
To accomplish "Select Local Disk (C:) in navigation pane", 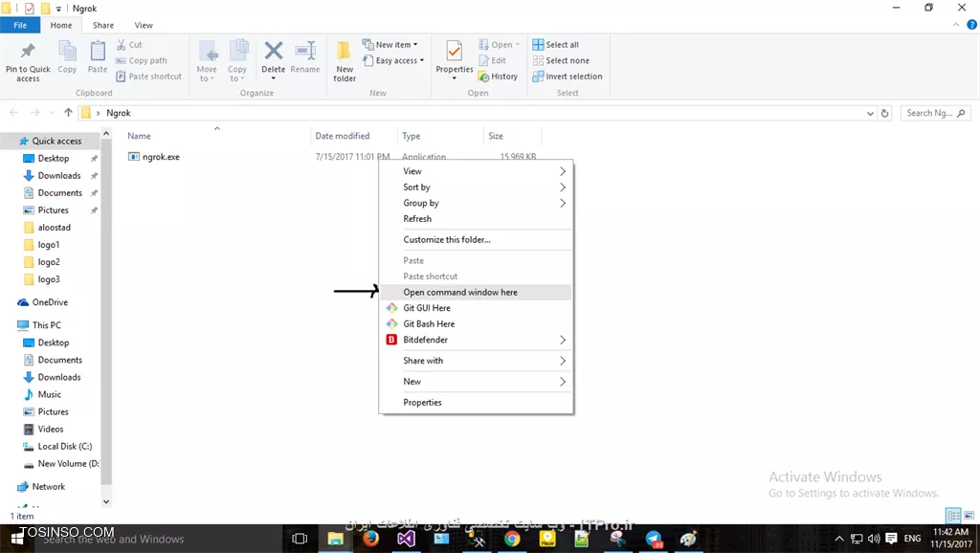I will click(x=64, y=446).
